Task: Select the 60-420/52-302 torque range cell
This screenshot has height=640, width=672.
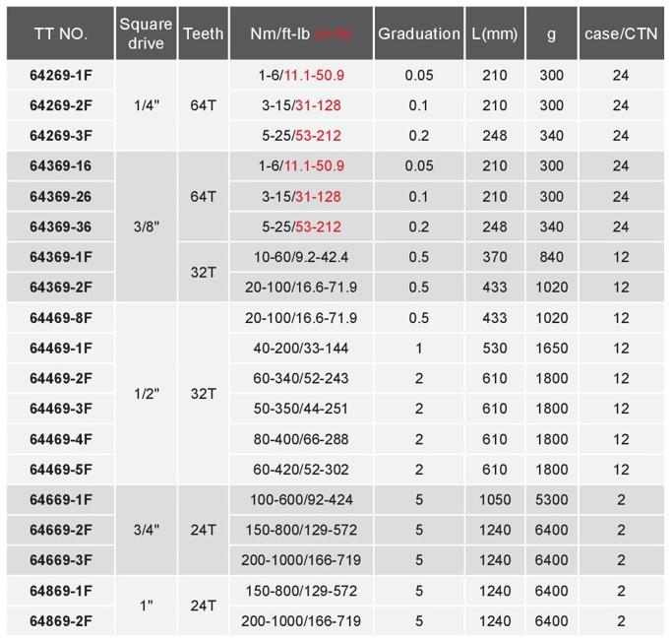Action: [x=301, y=470]
